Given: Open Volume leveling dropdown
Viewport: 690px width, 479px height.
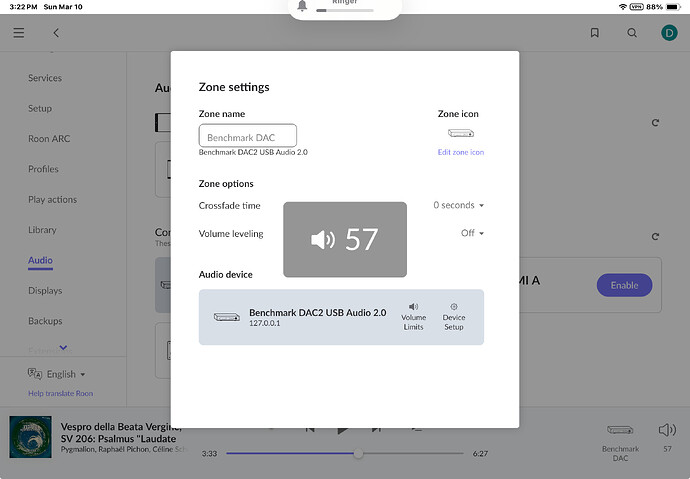Looking at the screenshot, I should (472, 233).
